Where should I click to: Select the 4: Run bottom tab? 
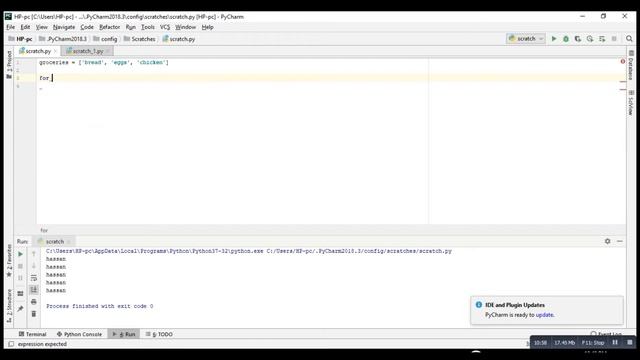(x=124, y=334)
